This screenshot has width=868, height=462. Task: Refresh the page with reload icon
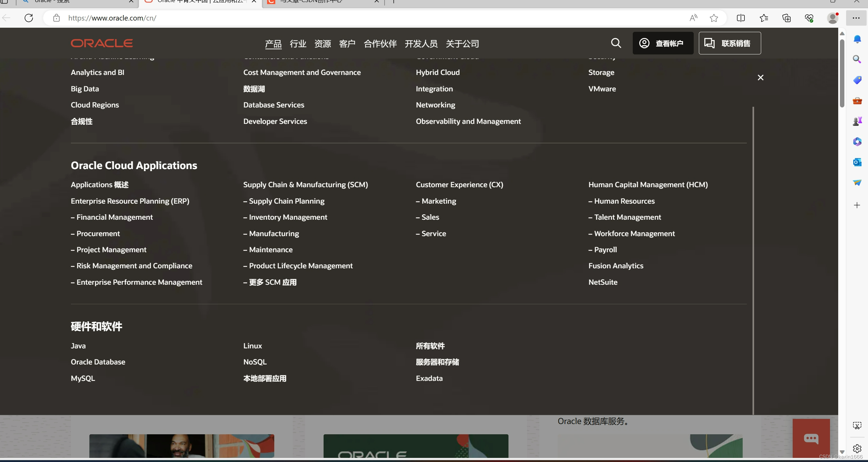[29, 18]
